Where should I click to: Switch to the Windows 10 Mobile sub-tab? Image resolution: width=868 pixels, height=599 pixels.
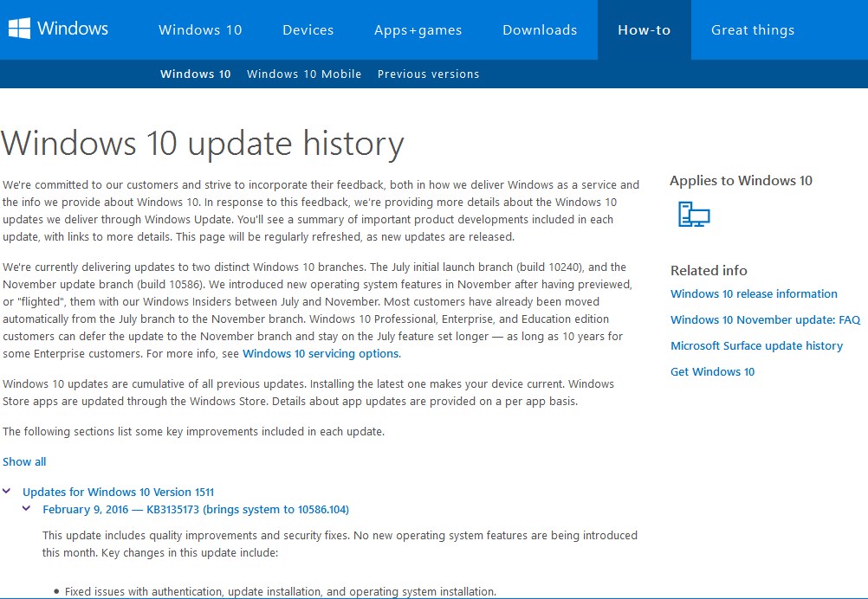(304, 74)
